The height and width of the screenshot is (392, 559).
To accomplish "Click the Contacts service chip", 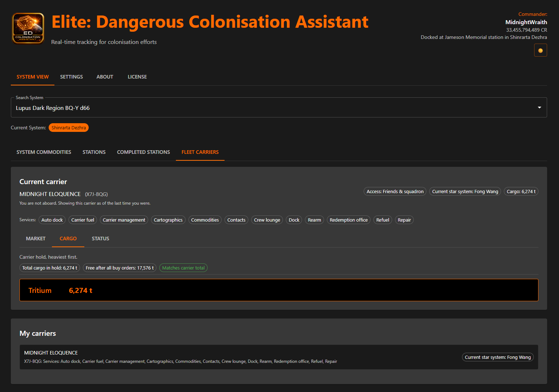I will 236,220.
